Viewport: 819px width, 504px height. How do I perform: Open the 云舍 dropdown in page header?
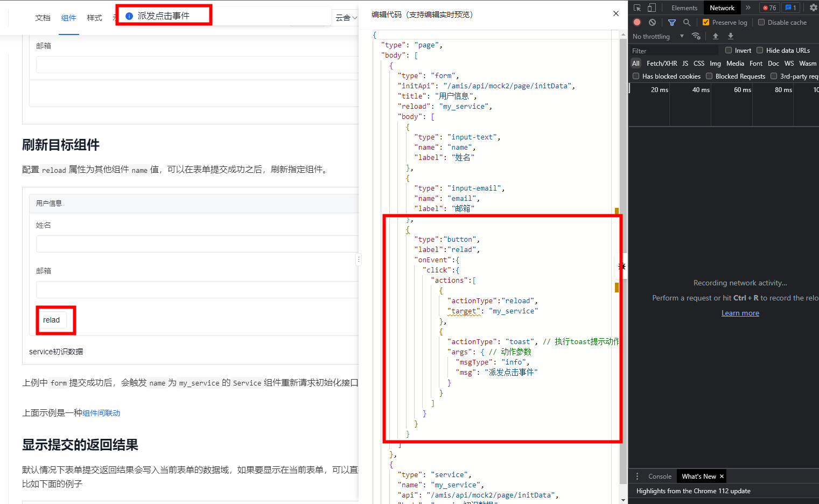click(x=346, y=18)
